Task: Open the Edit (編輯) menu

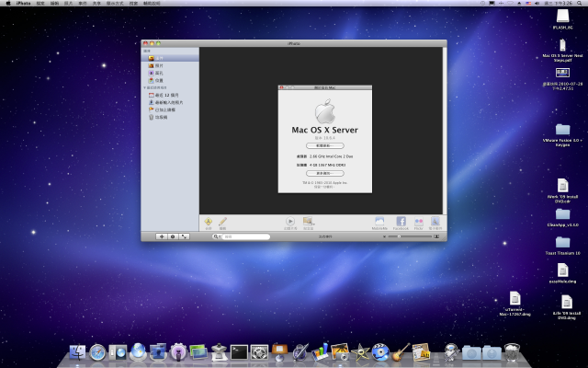Action: click(x=55, y=3)
